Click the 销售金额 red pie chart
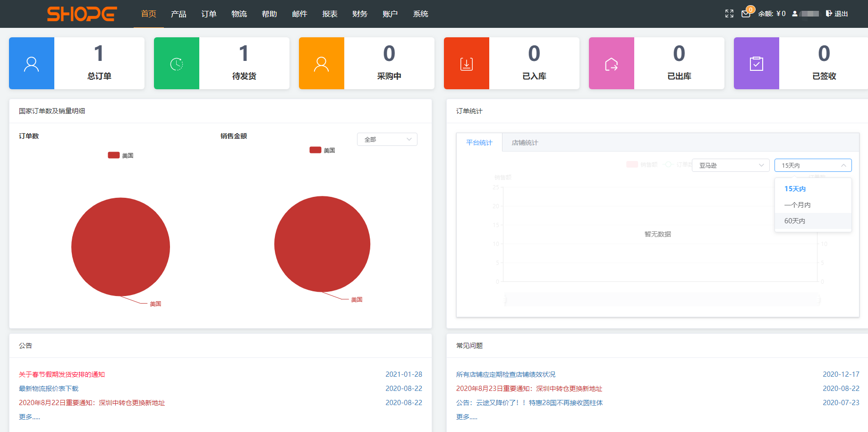The image size is (868, 432). point(322,244)
